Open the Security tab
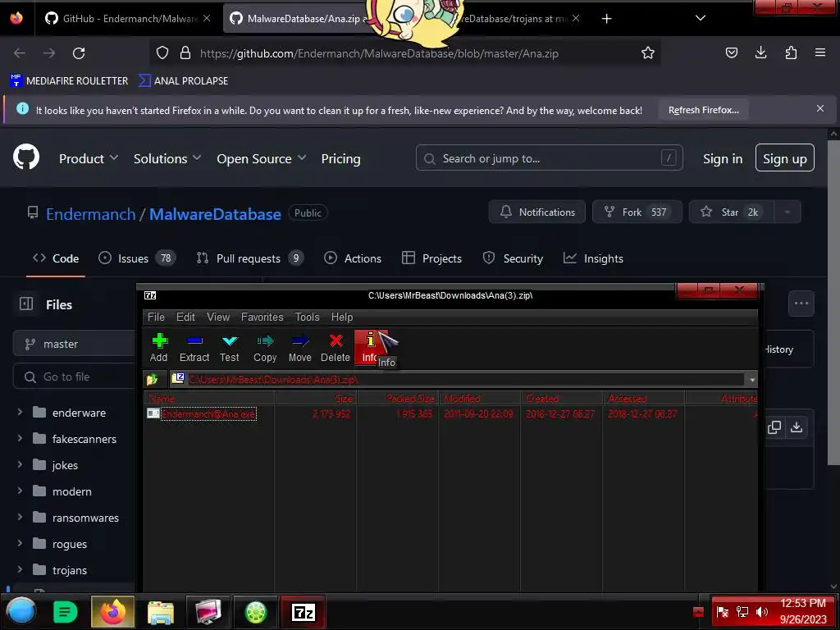The image size is (840, 630). pos(513,258)
